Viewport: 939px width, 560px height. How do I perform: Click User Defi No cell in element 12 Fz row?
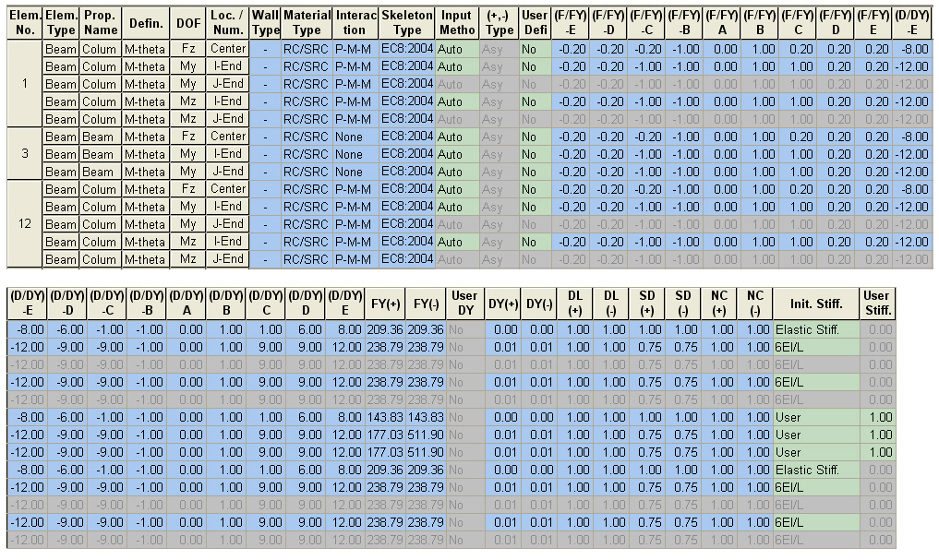[535, 189]
